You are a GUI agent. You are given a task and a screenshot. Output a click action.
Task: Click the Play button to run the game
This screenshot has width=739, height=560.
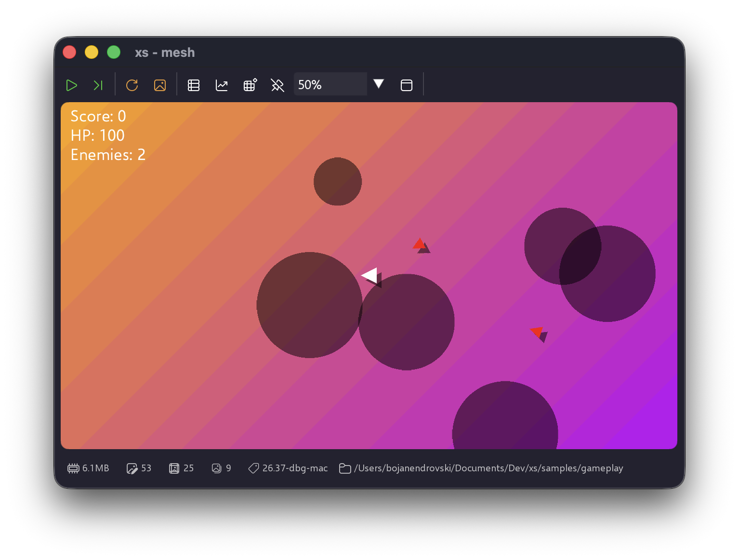pos(71,85)
